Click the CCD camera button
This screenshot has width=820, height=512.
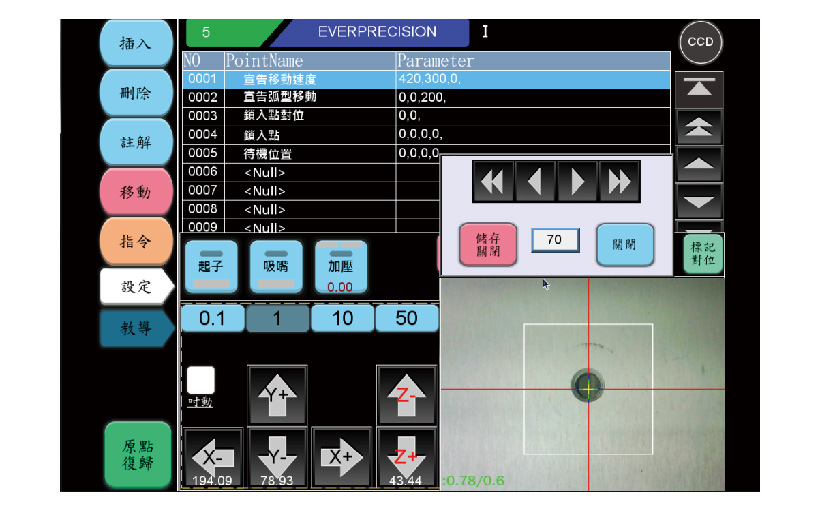pos(701,42)
